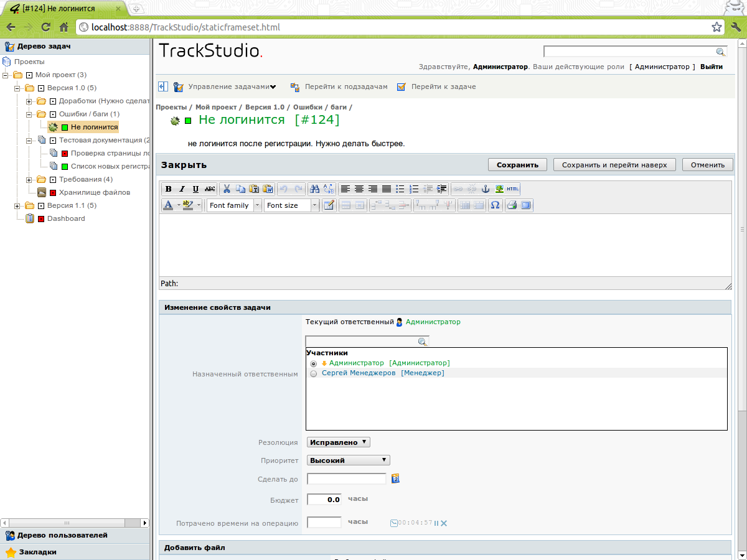Click the Сохранить button

(x=517, y=165)
